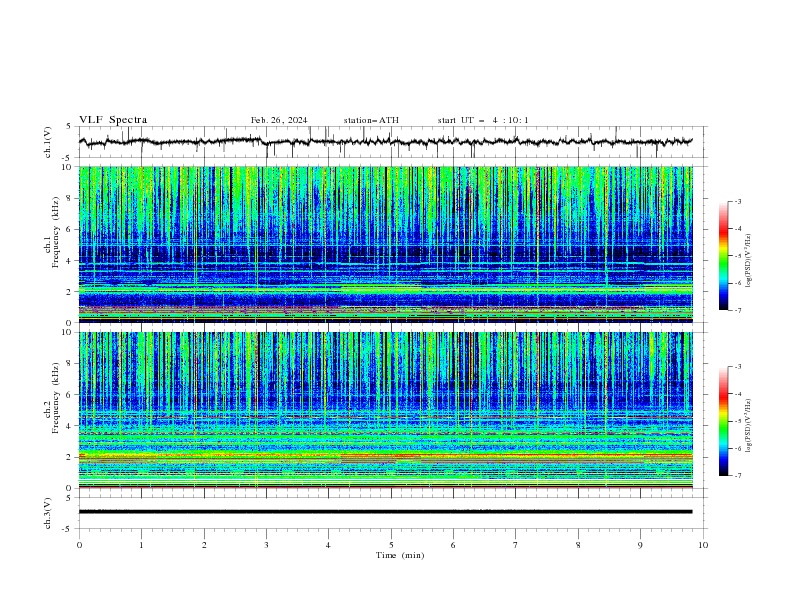Viewport: 792px width, 612px height.
Task: Click the time axis tick label "1"
Action: [141, 545]
